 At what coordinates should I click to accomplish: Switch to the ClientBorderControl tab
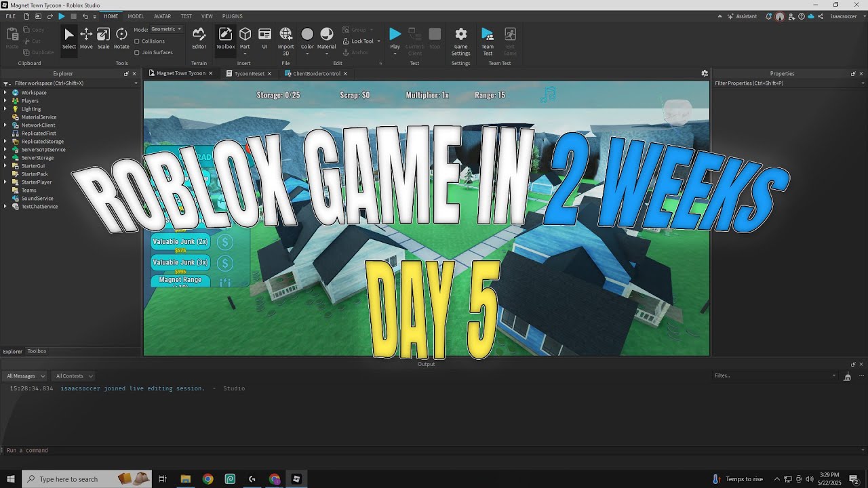pos(316,74)
